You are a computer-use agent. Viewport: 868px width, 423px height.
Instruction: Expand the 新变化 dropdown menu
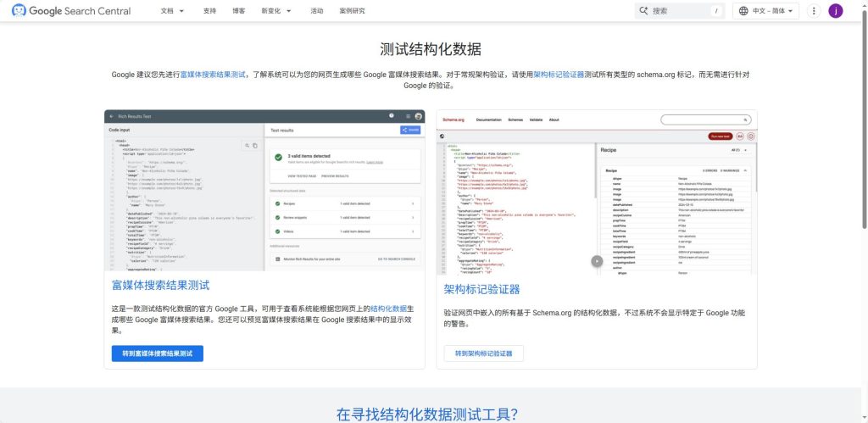[x=276, y=11]
